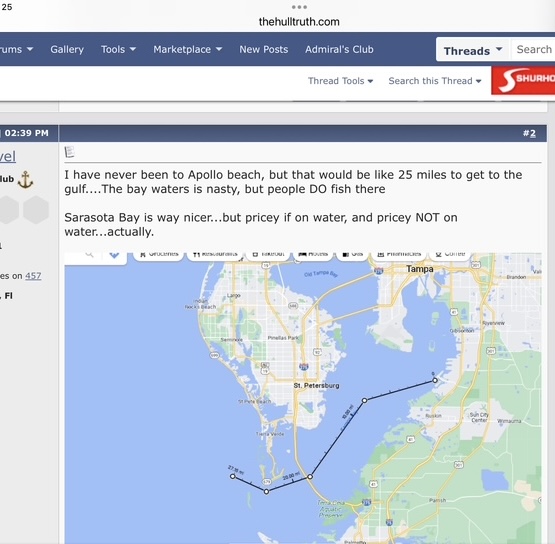
Task: Select the 27.55 mi route end marker
Action: pos(233,476)
